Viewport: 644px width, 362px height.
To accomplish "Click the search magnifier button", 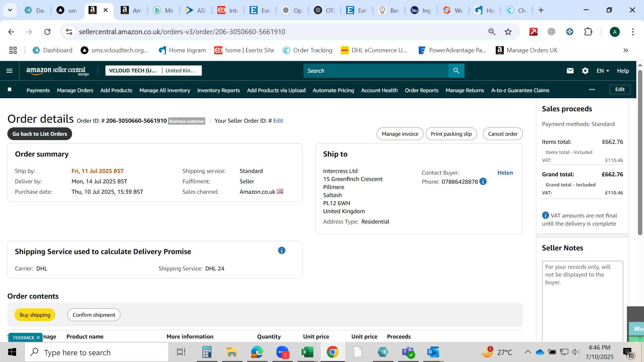I will point(456,71).
